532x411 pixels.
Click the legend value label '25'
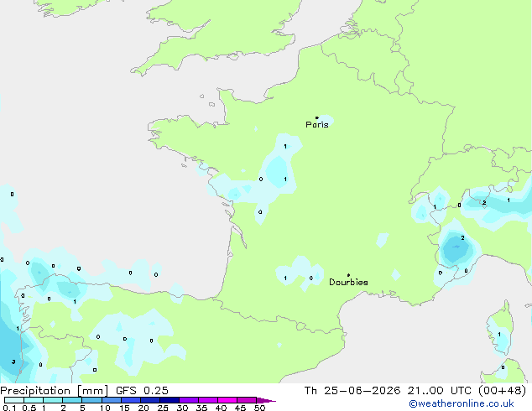point(163,408)
